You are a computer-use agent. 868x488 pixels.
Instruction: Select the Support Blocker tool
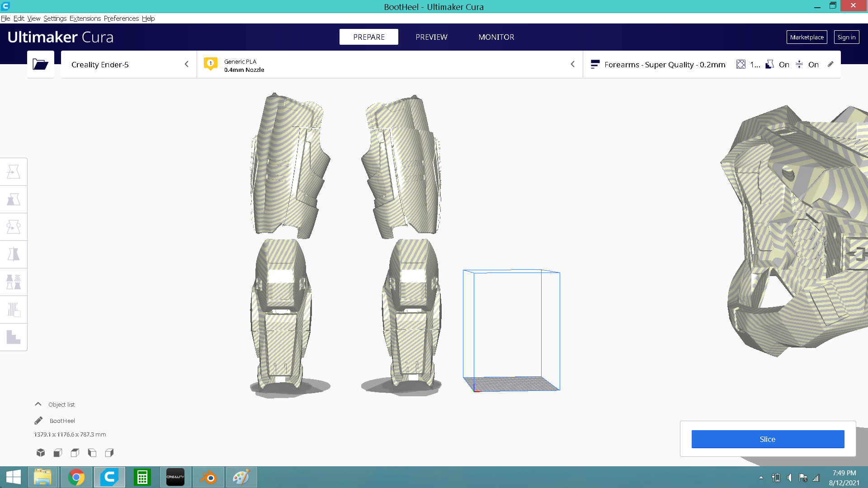coord(14,310)
